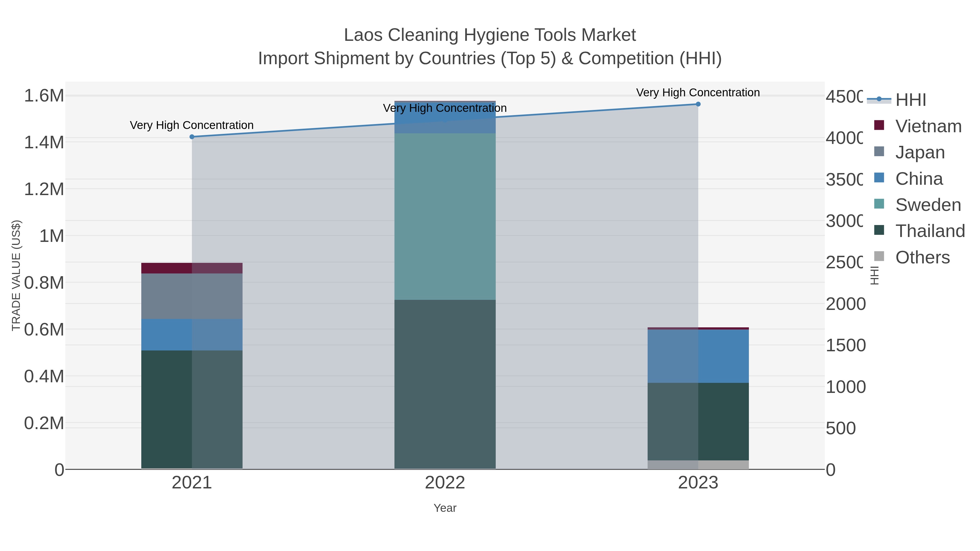Screen dimensions: 980x551
Task: Click the rotated HHI right axis title
Action: point(875,275)
